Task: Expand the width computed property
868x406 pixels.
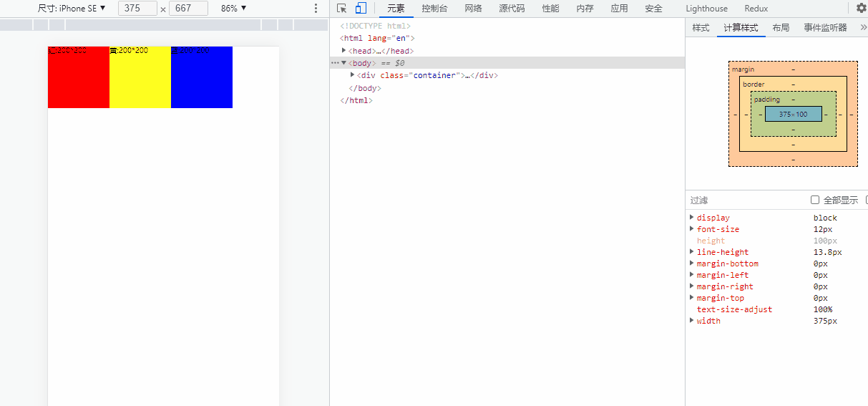Action: (691, 321)
